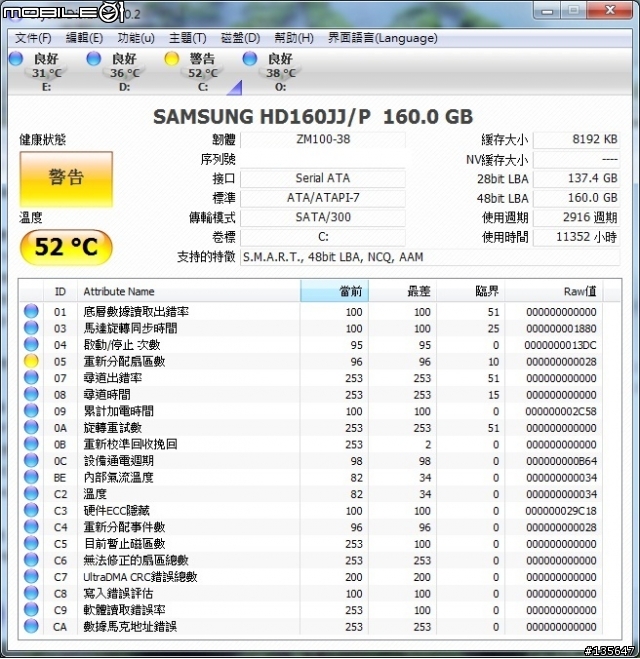Close the disk info window
640x659 pixels.
609,11
